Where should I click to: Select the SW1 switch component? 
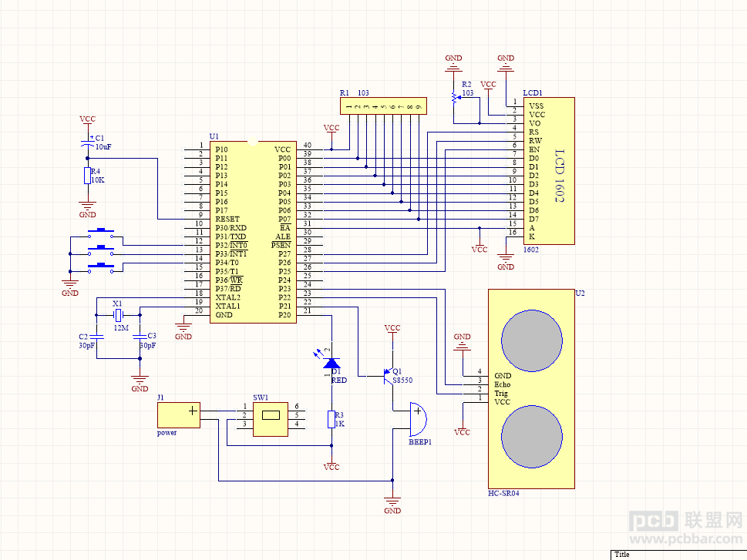(270, 419)
